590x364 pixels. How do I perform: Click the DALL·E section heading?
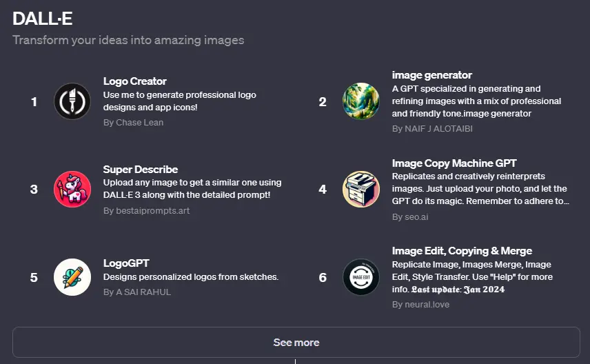coord(43,19)
